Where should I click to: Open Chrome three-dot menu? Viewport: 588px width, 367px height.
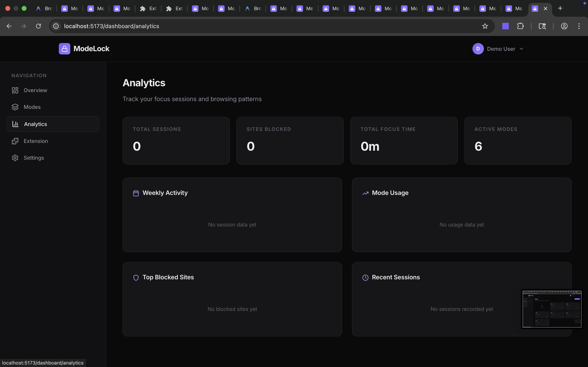(579, 26)
